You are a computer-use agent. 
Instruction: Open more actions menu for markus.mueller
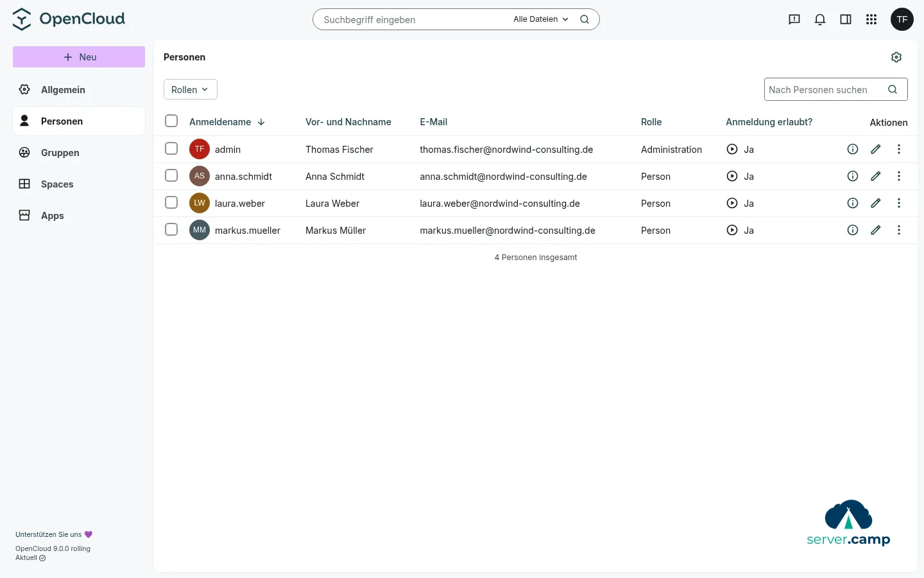pyautogui.click(x=899, y=230)
